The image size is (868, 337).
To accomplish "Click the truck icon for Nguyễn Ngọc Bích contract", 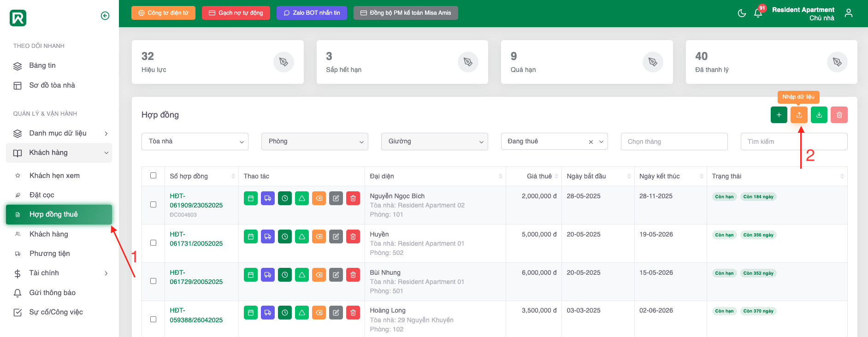I will coord(268,198).
